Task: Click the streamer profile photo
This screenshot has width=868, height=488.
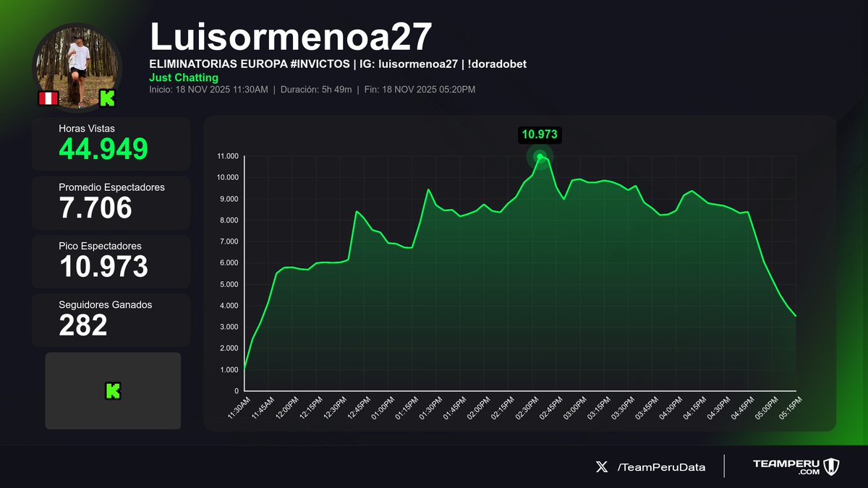Action: point(77,68)
